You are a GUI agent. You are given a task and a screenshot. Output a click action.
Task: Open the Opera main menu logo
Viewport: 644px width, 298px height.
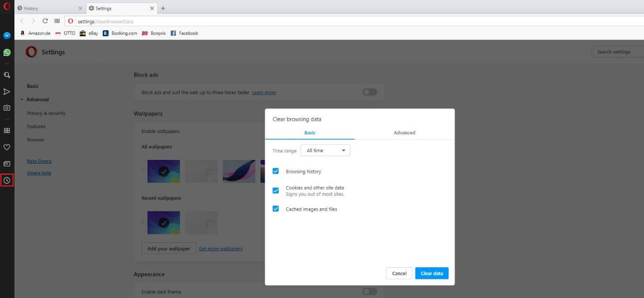7,7
